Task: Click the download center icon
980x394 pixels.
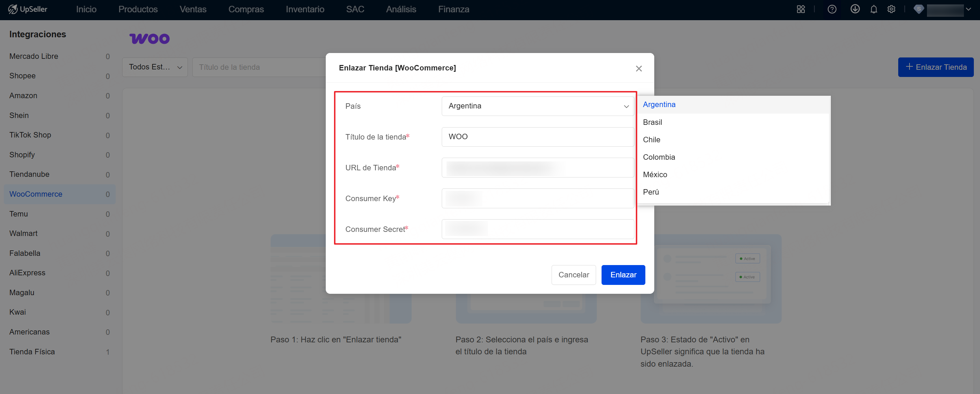Action: 855,9
